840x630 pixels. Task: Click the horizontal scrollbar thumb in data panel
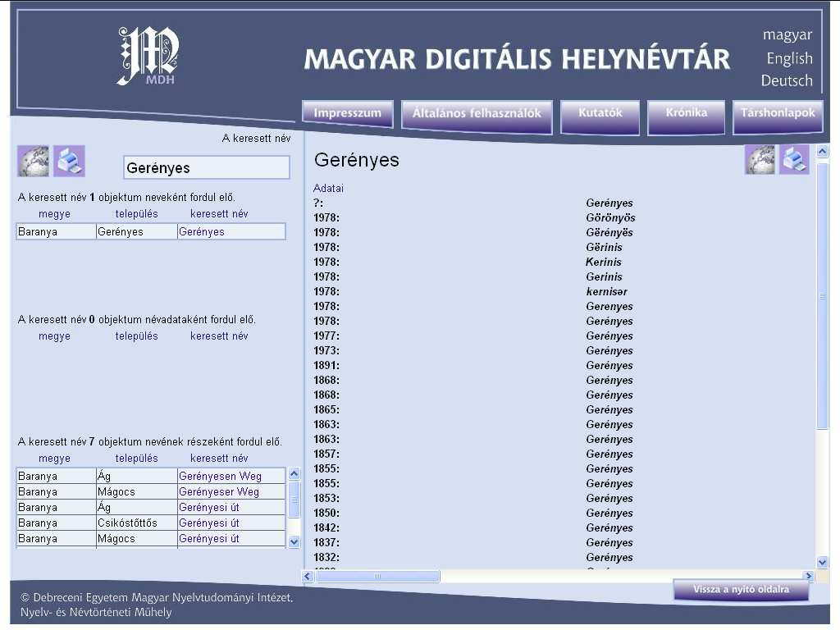(377, 577)
